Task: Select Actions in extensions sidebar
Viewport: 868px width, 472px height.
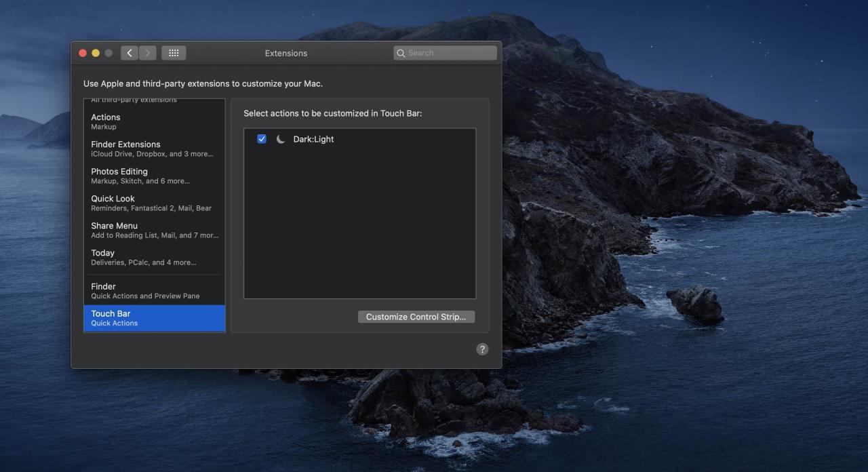Action: pos(154,121)
